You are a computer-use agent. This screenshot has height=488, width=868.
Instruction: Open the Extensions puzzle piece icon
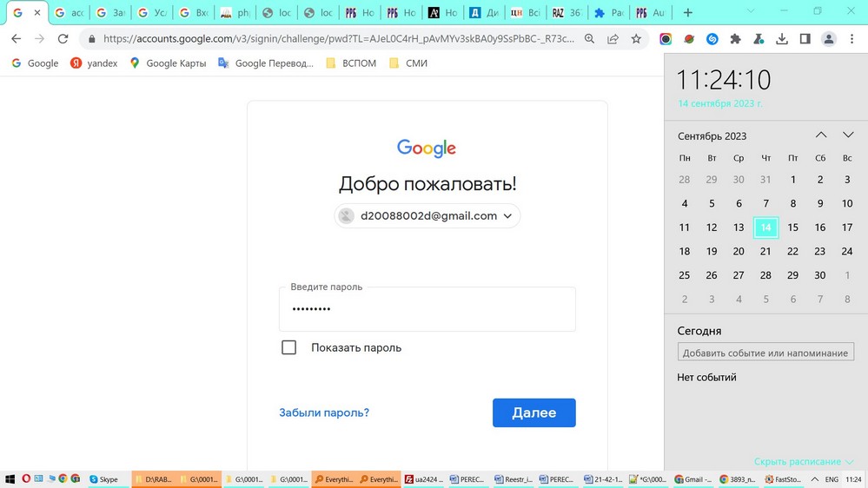click(x=736, y=39)
